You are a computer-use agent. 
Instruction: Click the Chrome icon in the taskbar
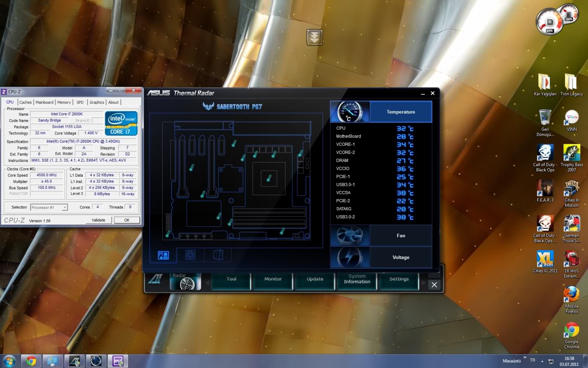(x=31, y=361)
